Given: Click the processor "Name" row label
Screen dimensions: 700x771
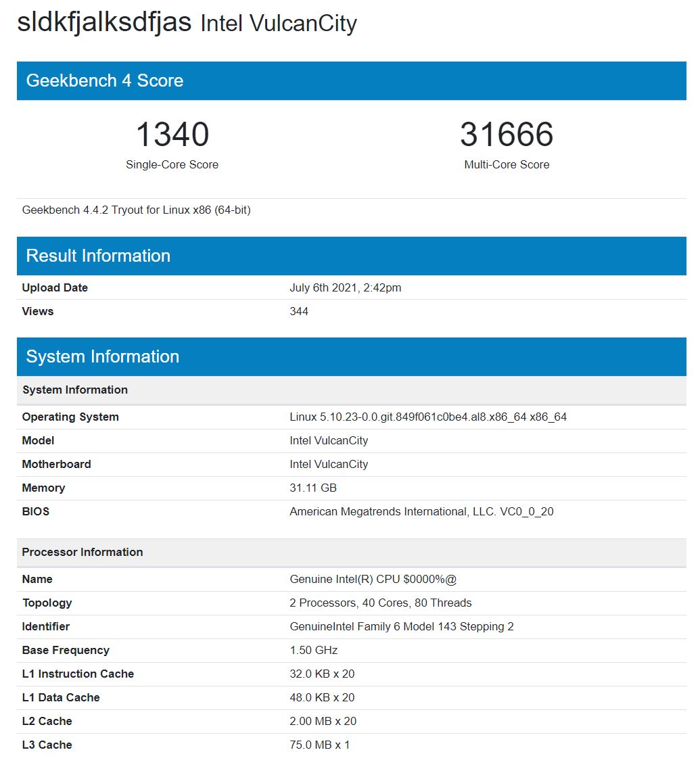Looking at the screenshot, I should 37,579.
